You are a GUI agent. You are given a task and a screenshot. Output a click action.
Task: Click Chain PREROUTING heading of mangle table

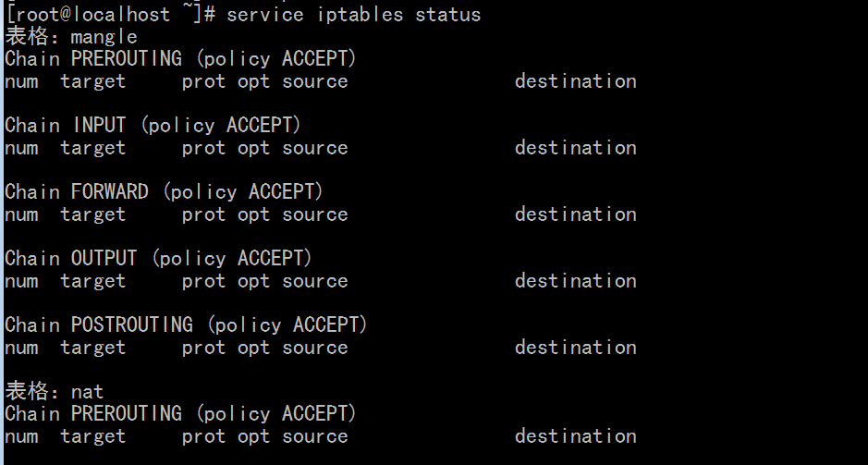click(x=180, y=58)
